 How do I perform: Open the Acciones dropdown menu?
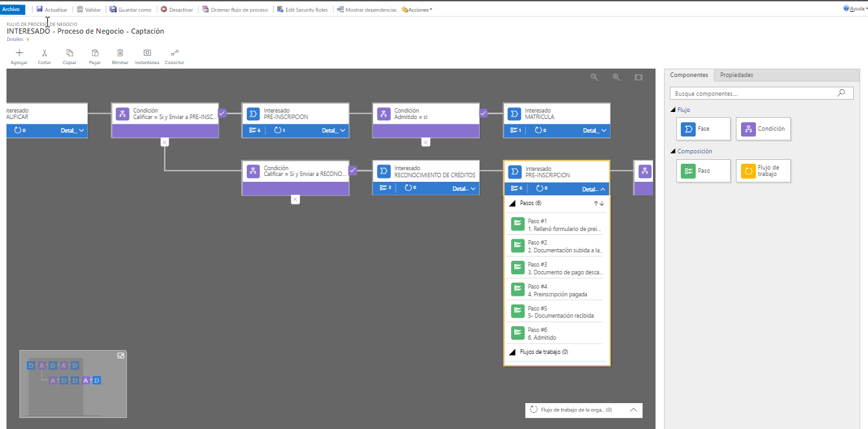[417, 10]
